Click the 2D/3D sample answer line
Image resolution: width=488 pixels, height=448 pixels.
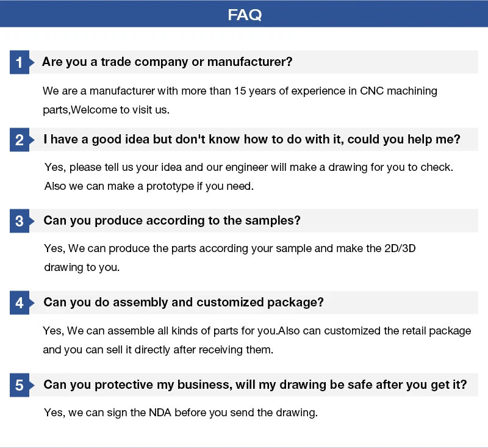point(230,248)
